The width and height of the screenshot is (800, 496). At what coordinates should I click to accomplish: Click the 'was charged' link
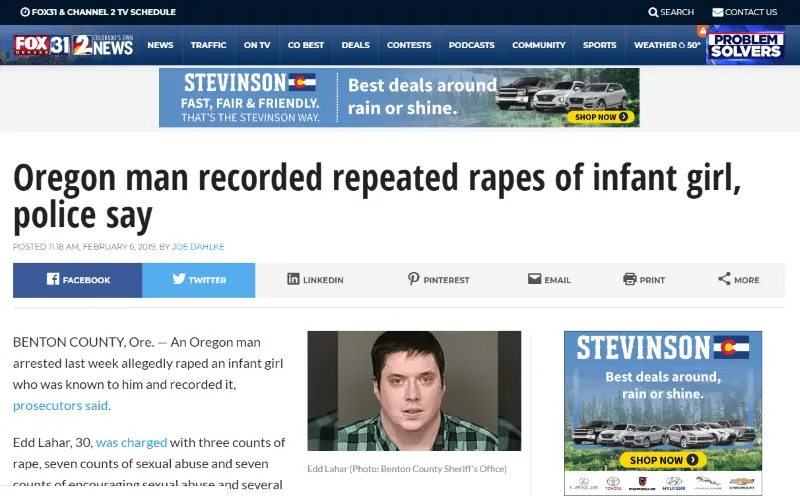tap(131, 442)
